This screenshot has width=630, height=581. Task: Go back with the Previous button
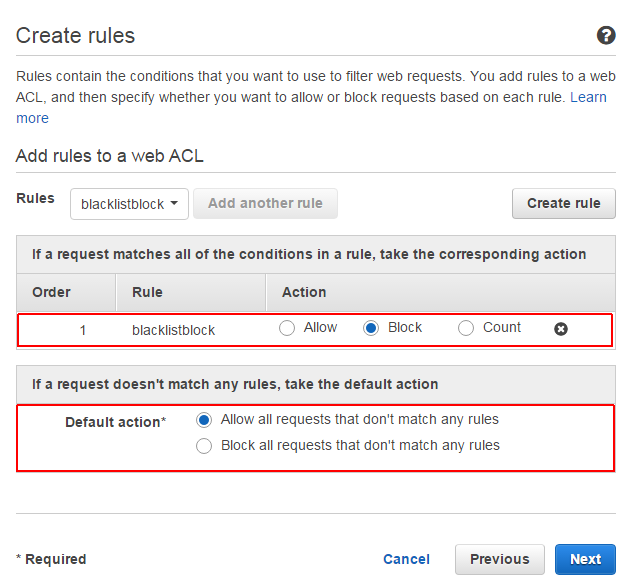500,559
